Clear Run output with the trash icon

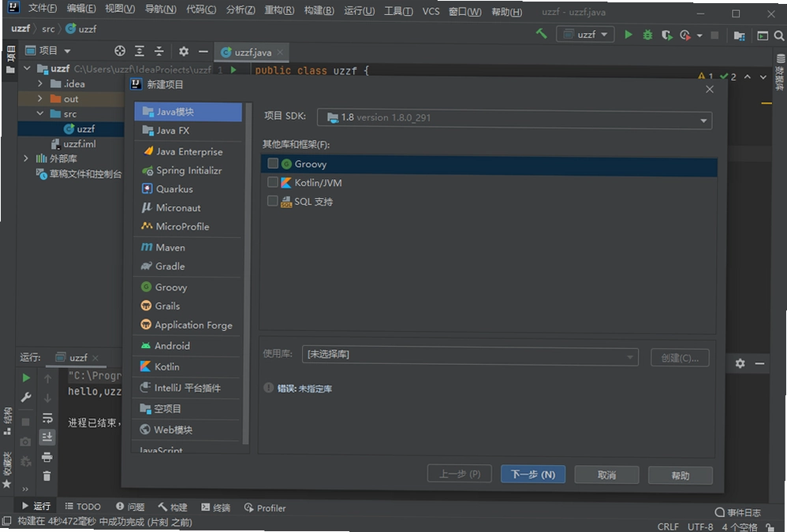tap(47, 476)
